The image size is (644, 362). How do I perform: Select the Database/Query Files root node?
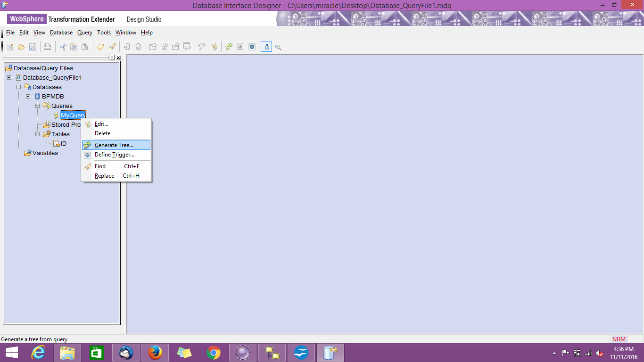pos(43,68)
